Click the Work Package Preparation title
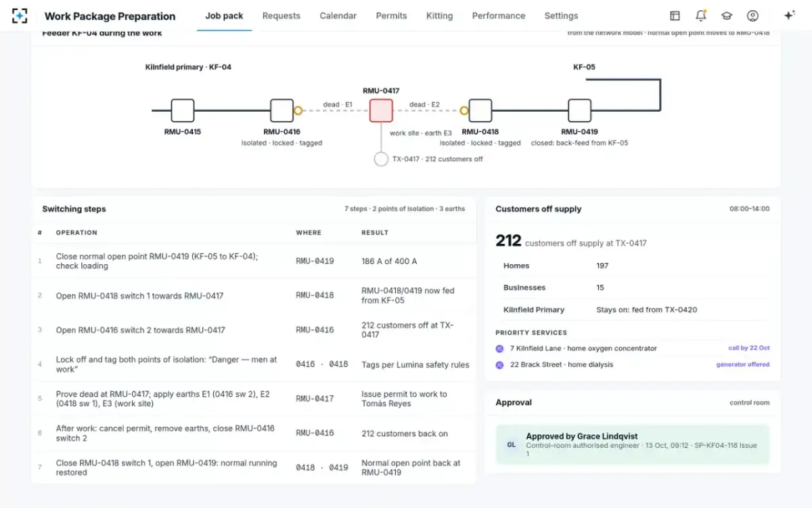Image resolution: width=812 pixels, height=508 pixels. (110, 16)
